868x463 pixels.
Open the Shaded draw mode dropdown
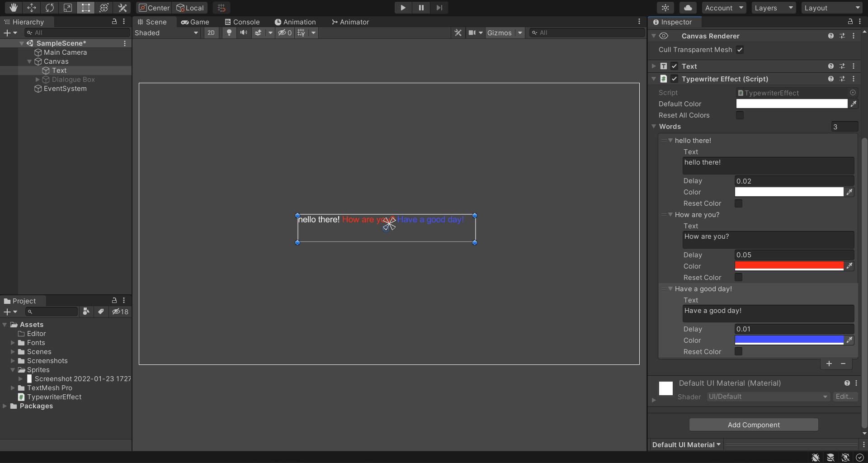[x=166, y=33]
